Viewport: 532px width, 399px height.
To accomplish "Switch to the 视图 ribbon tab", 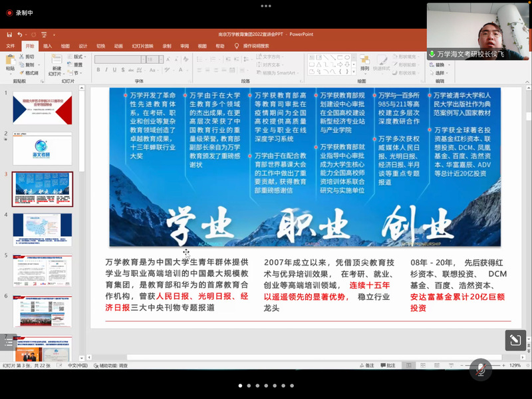I will [202, 46].
